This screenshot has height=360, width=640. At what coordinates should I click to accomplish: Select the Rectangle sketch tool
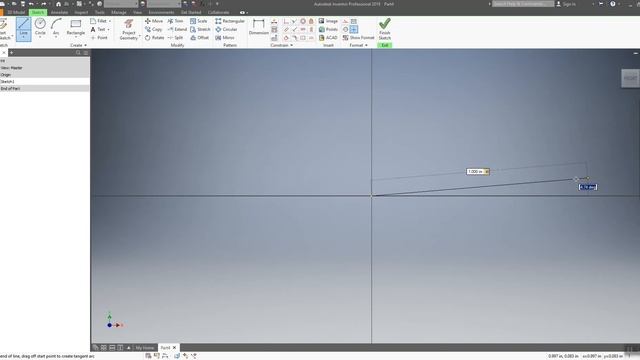pos(76,28)
